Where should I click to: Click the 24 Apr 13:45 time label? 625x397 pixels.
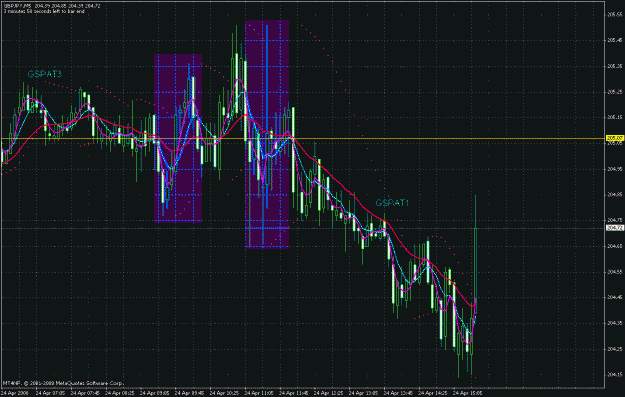(x=397, y=393)
